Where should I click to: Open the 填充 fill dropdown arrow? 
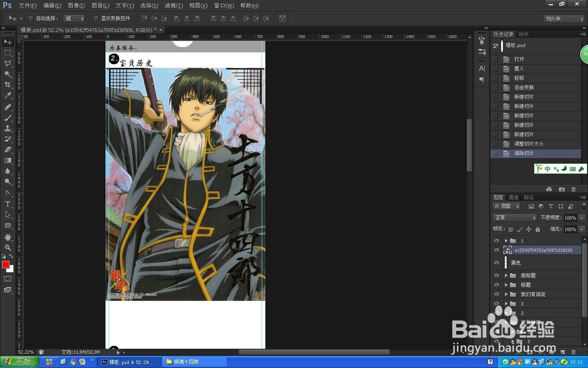582,229
